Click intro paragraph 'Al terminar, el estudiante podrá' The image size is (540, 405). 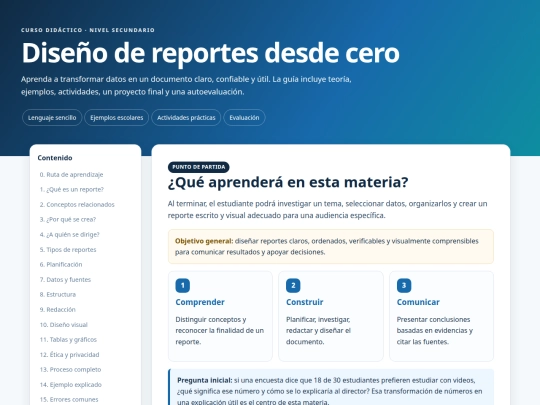[x=328, y=209]
